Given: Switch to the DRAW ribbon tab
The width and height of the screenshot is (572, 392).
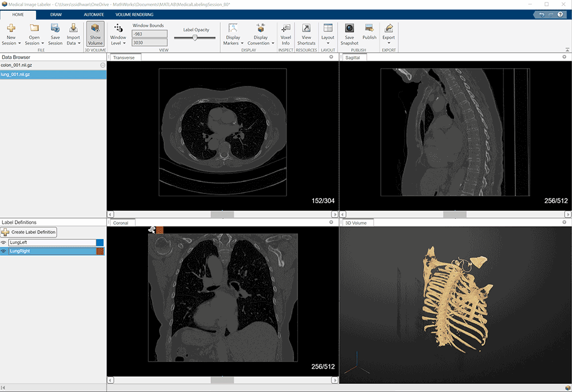Looking at the screenshot, I should pyautogui.click(x=56, y=14).
